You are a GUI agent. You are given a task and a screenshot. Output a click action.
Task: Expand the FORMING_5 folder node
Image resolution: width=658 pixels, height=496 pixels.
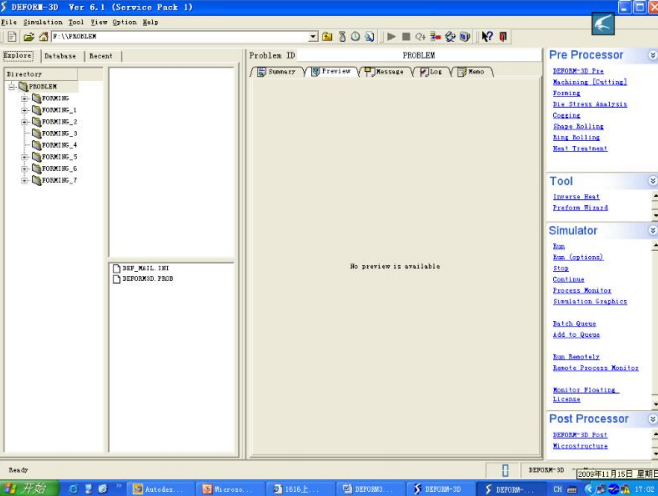pyautogui.click(x=25, y=157)
